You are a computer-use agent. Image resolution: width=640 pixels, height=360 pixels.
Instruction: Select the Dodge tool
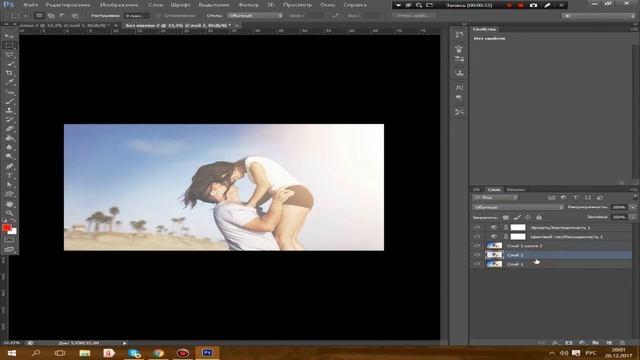(9, 157)
